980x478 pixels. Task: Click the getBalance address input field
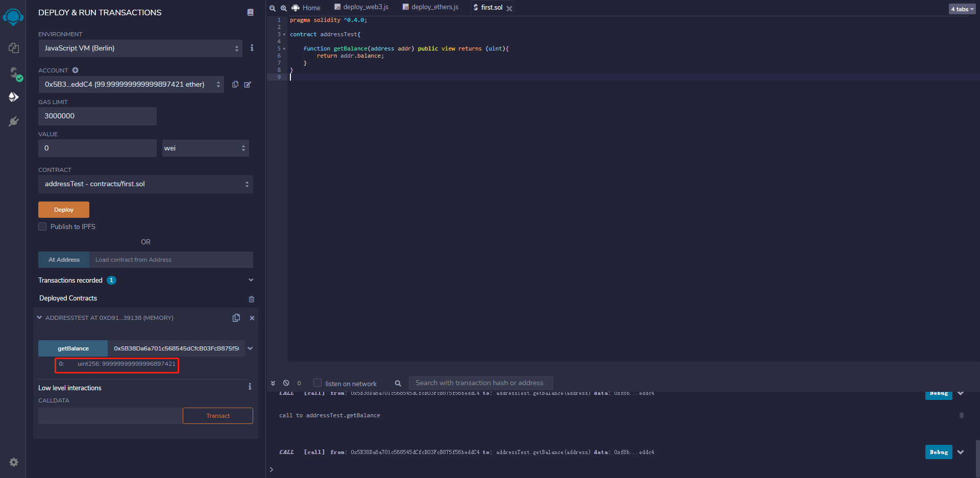(x=176, y=348)
